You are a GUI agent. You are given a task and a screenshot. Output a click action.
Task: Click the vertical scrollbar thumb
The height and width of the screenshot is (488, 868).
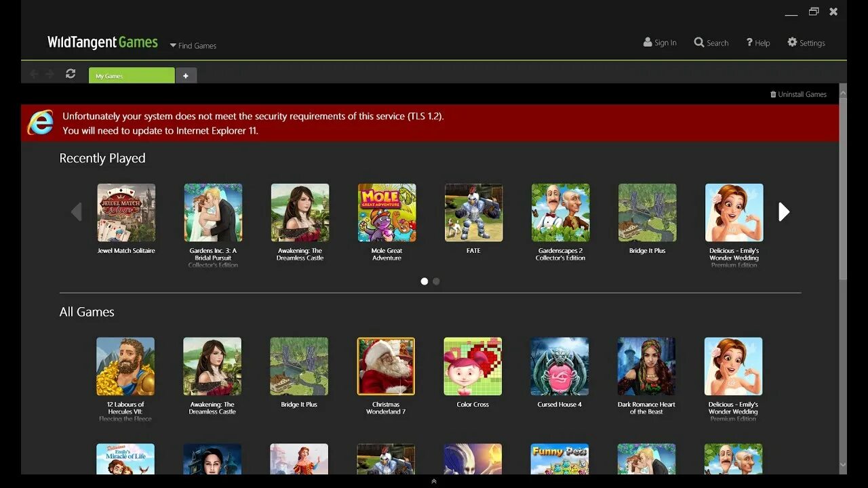tap(843, 188)
